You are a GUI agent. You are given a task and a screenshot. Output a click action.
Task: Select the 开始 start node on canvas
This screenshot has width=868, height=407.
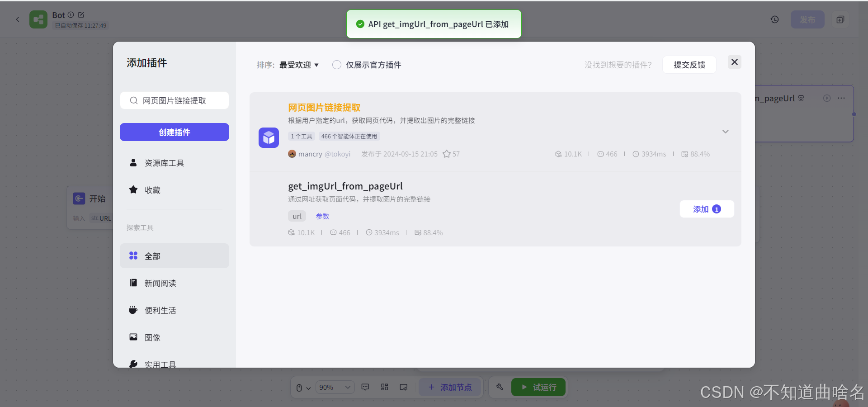coord(90,208)
